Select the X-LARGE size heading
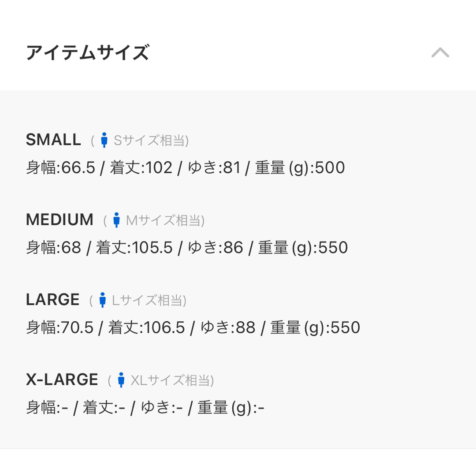This screenshot has width=476, height=476. 62,379
